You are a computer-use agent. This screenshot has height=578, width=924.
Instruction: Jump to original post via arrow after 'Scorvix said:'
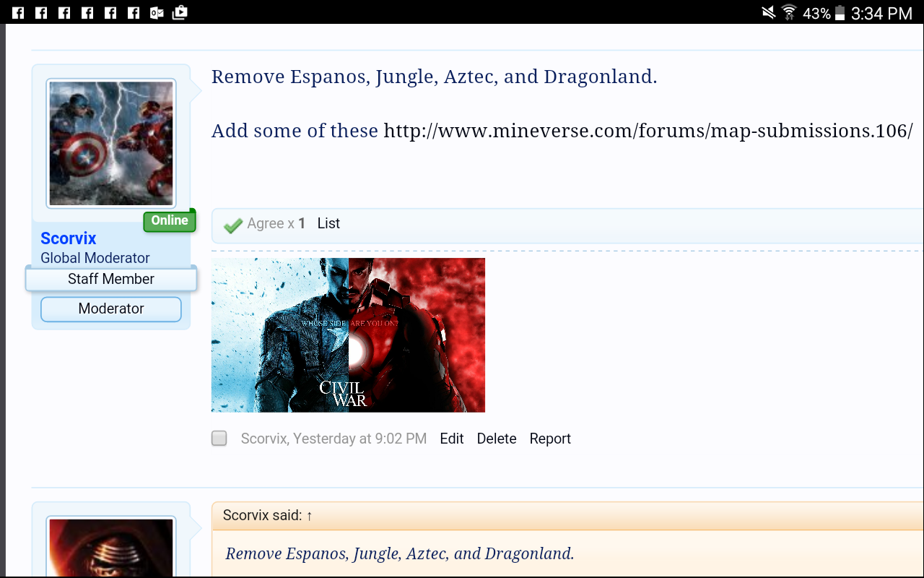click(x=309, y=516)
